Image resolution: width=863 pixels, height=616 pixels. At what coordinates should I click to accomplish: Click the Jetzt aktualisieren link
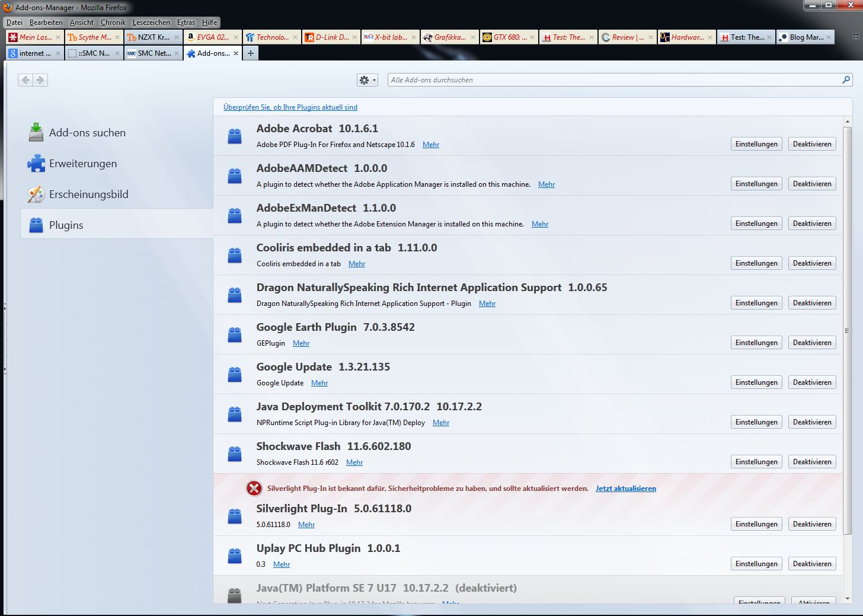coord(625,489)
